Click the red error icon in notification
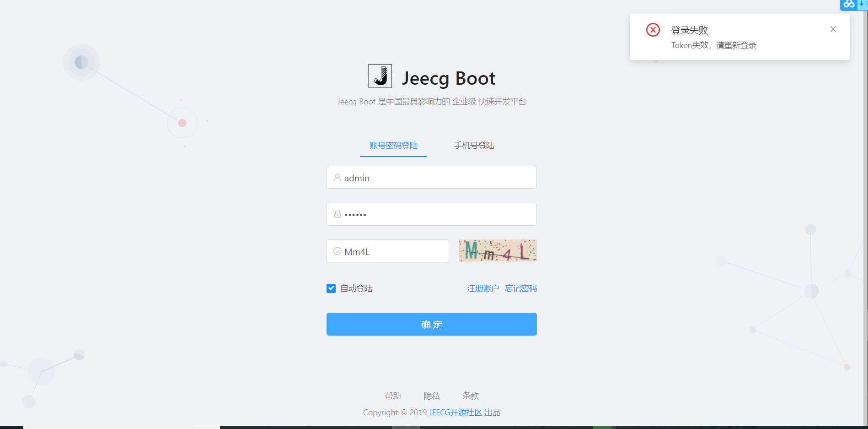The image size is (868, 429). click(x=653, y=30)
